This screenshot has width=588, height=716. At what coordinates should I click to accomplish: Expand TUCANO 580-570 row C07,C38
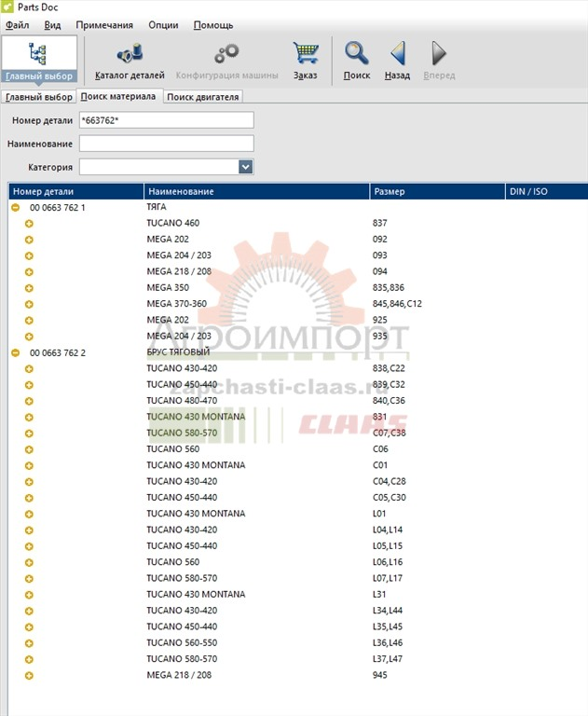coord(29,434)
